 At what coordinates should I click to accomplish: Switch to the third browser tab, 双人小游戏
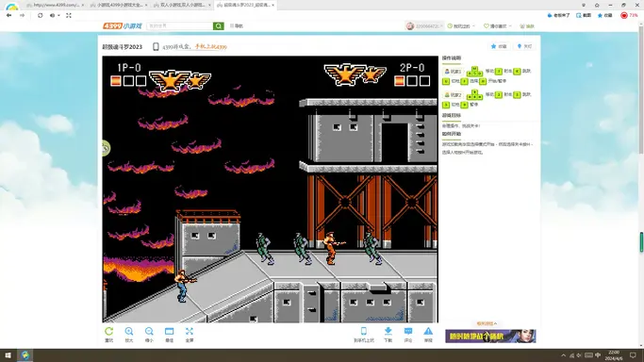(x=182, y=5)
